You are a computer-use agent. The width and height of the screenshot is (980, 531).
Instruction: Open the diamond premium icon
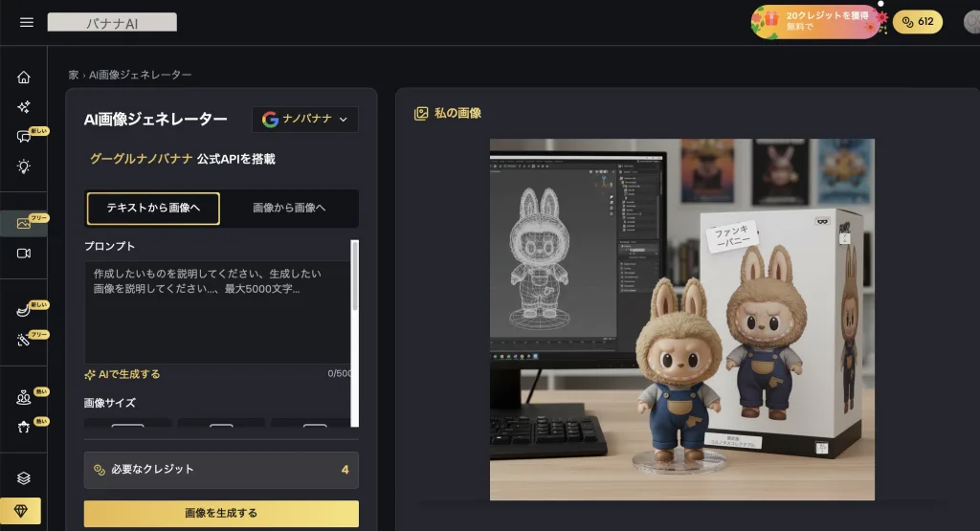[21, 512]
